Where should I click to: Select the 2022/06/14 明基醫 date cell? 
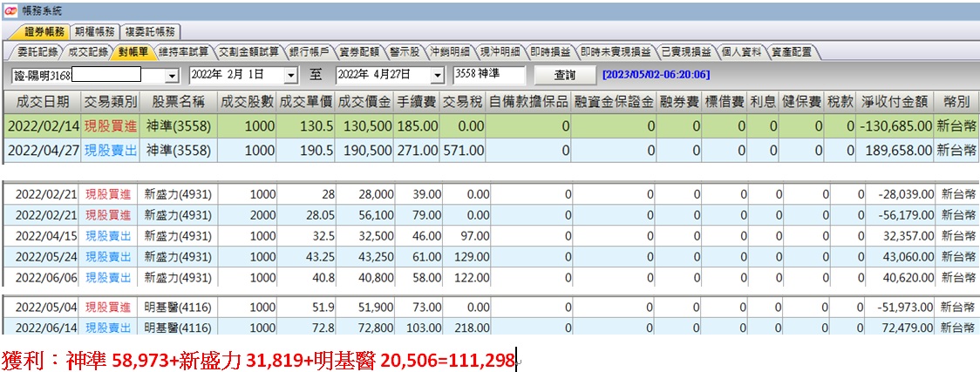(x=43, y=327)
